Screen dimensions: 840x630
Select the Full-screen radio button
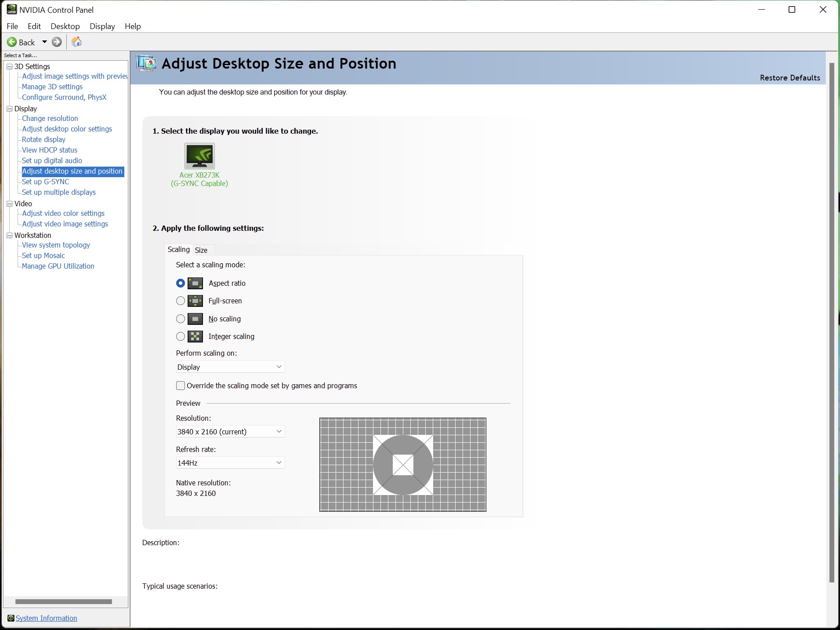[180, 301]
